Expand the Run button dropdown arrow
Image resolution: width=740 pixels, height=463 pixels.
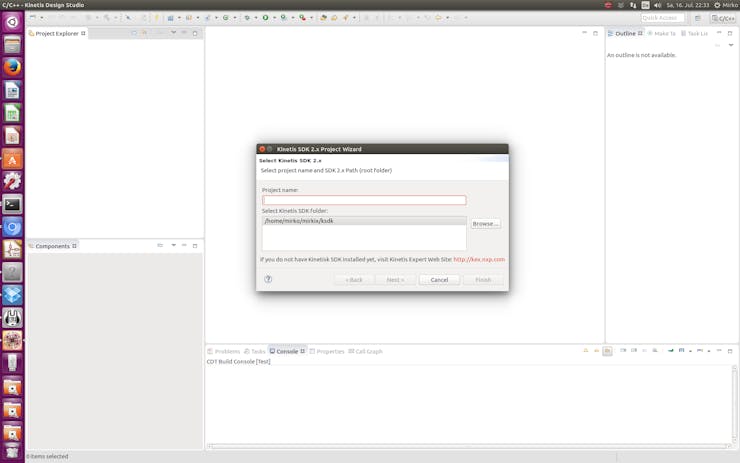274,18
